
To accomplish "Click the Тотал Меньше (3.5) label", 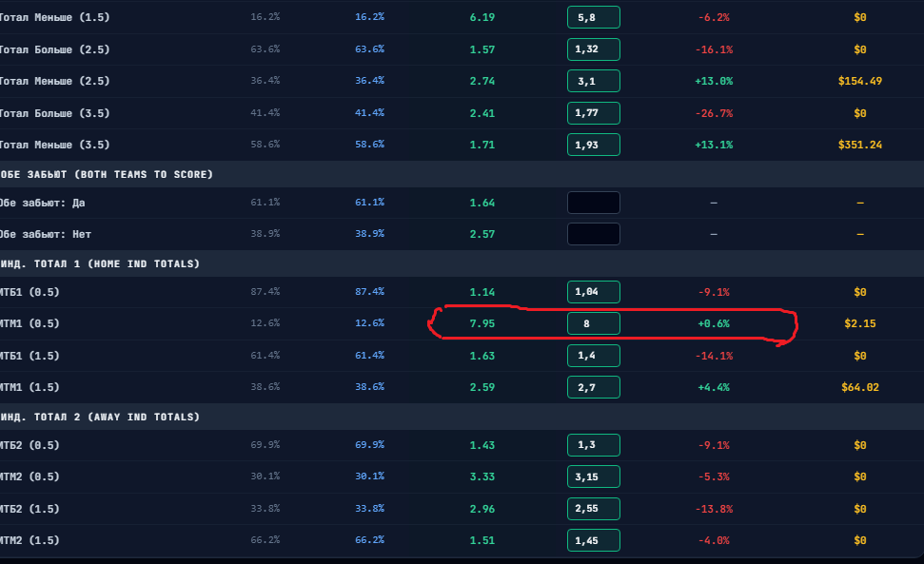I will [x=54, y=145].
